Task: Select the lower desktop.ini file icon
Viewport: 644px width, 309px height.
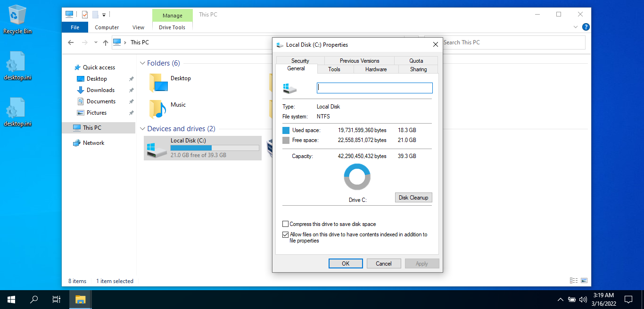Action: coord(17,112)
